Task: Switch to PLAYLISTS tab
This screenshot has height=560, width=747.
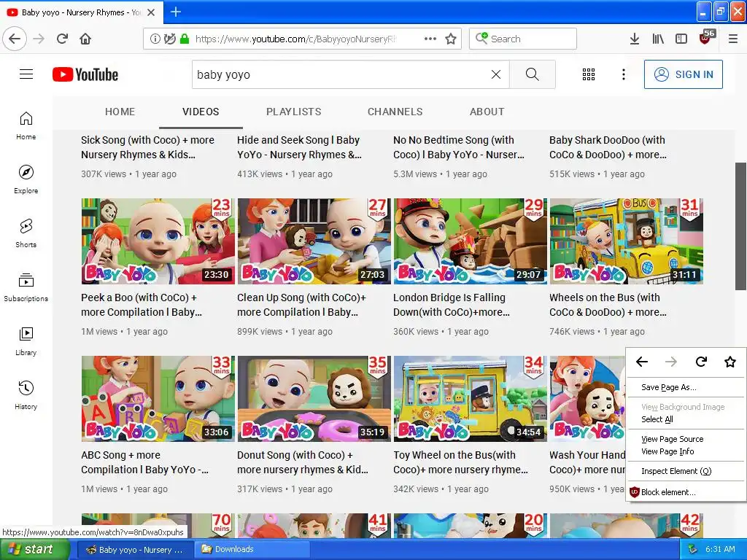Action: click(293, 112)
